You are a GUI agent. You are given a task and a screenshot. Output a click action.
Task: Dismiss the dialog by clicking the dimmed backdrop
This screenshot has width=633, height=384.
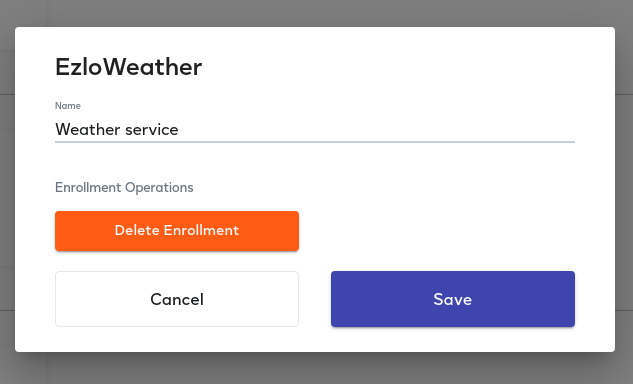point(315,368)
